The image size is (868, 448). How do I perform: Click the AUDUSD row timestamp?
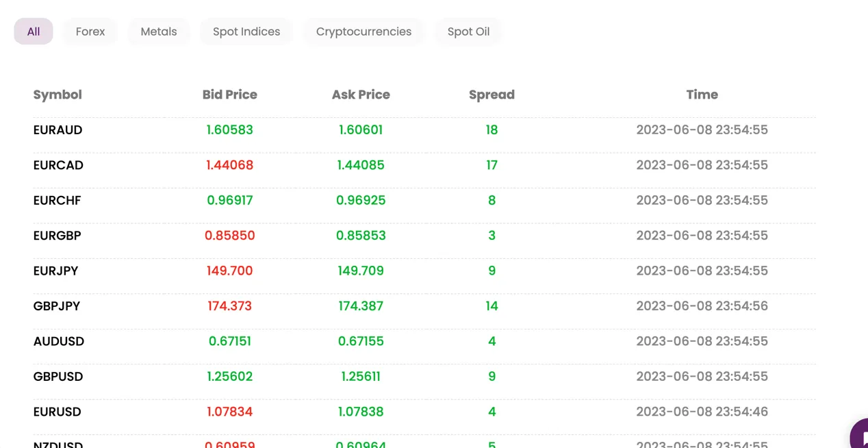click(702, 341)
